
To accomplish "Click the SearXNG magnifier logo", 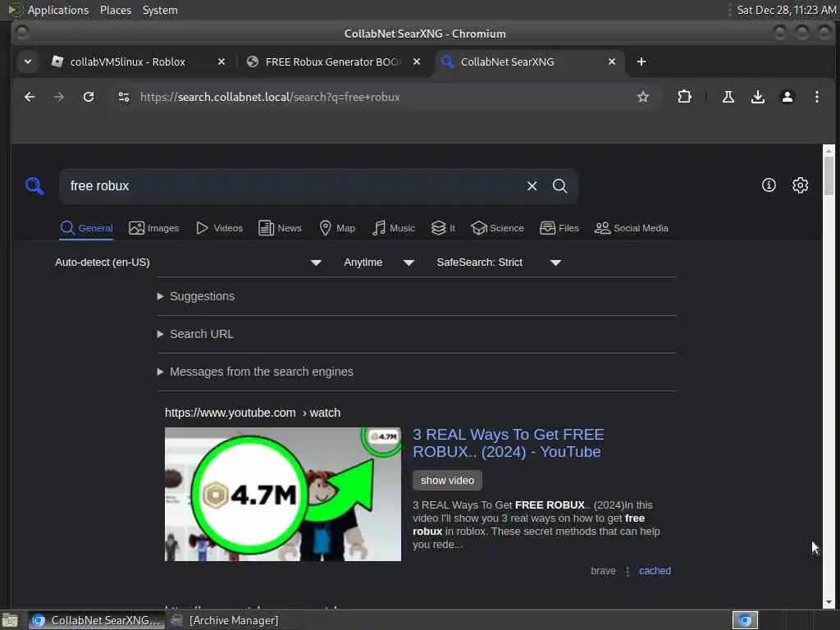I will point(34,186).
